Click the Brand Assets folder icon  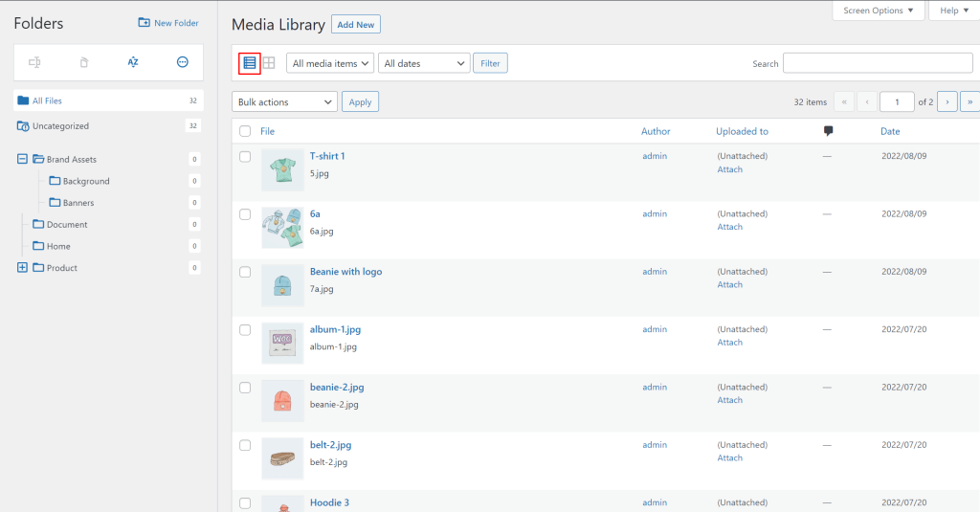pyautogui.click(x=38, y=159)
